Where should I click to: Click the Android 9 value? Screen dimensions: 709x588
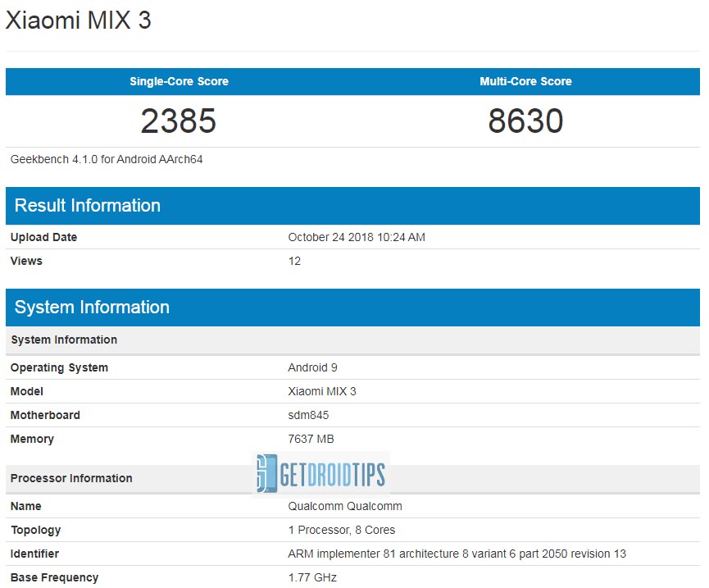(312, 367)
